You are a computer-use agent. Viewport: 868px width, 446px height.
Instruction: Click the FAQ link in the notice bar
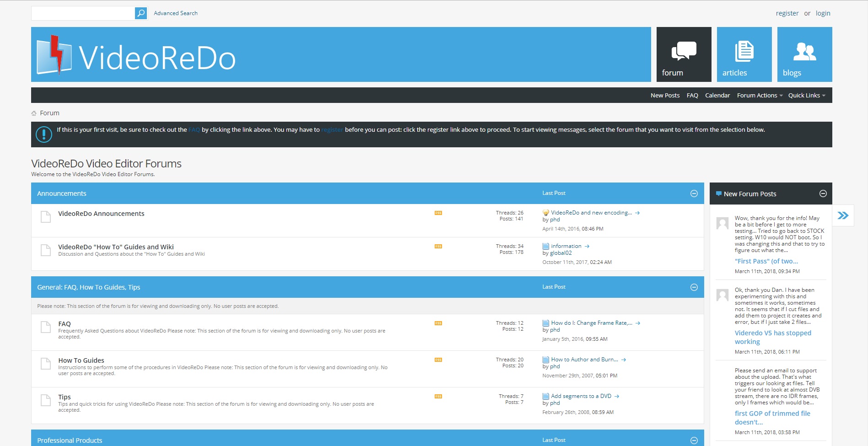tap(194, 130)
